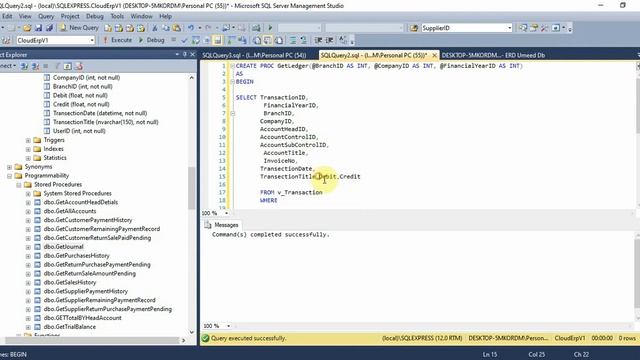This screenshot has height=360, width=640.
Task: Select the Messages results tab
Action: coord(222,225)
